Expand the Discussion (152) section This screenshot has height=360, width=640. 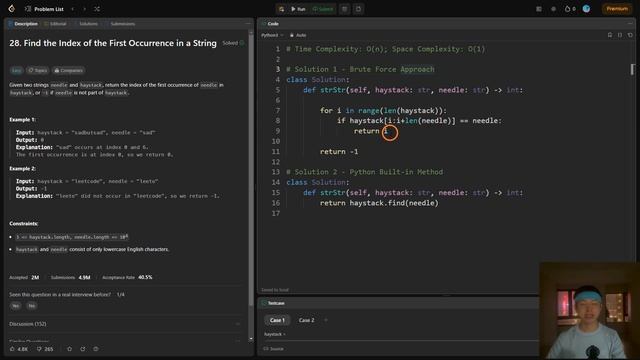point(124,324)
